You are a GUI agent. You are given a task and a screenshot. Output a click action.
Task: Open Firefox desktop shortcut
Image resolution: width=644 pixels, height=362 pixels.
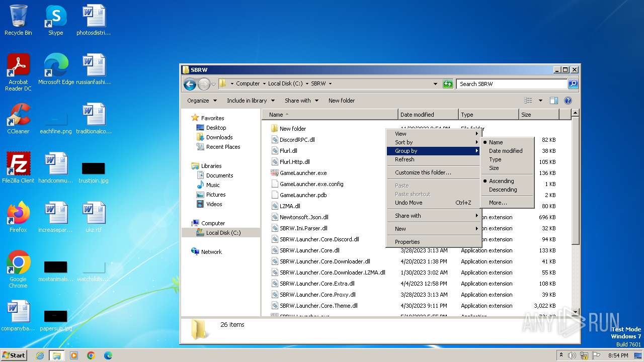pyautogui.click(x=18, y=217)
